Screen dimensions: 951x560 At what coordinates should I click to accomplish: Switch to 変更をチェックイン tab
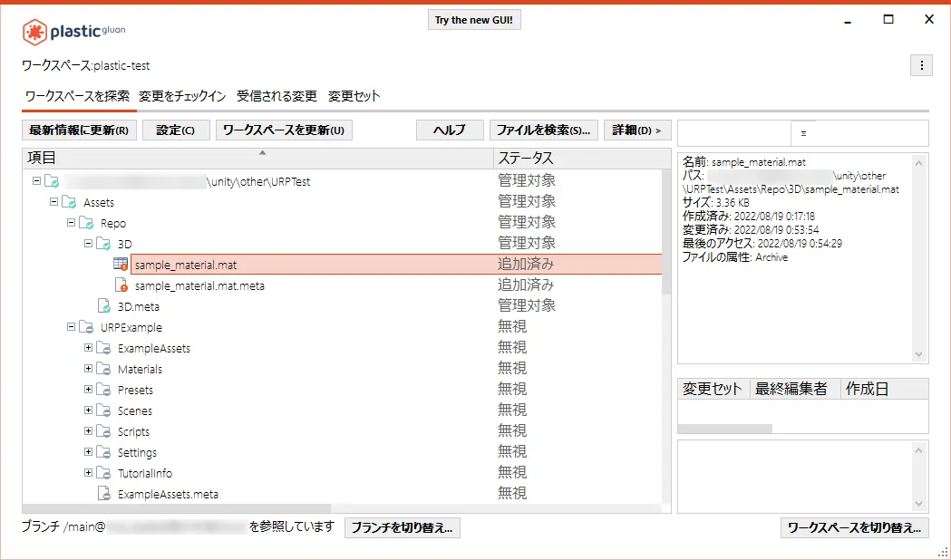182,96
